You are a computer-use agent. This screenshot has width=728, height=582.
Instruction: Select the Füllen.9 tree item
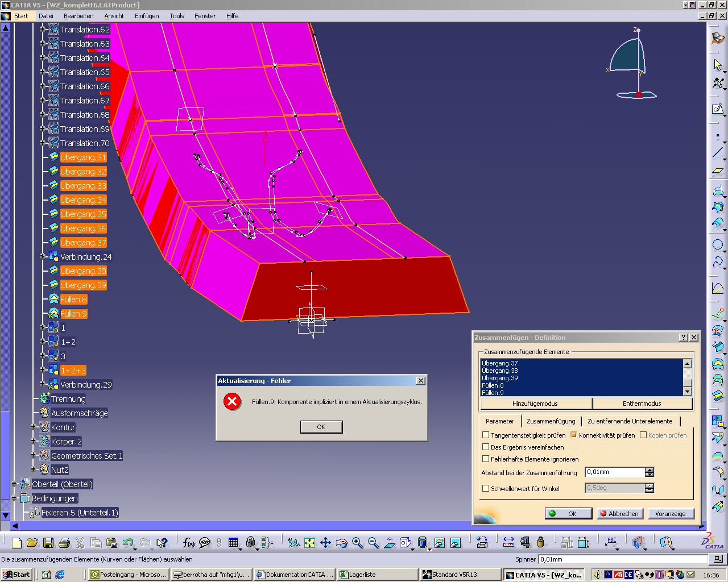click(73, 314)
